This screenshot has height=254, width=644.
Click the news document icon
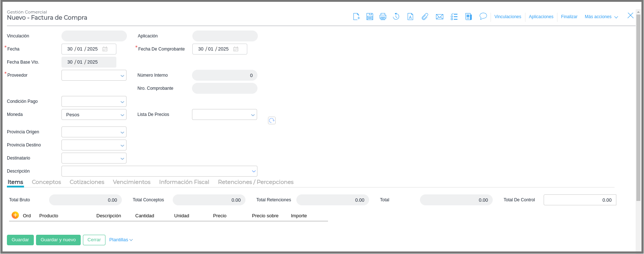468,17
